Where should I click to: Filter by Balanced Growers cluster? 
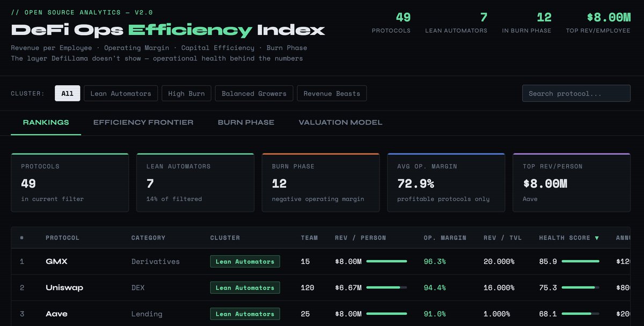point(254,93)
